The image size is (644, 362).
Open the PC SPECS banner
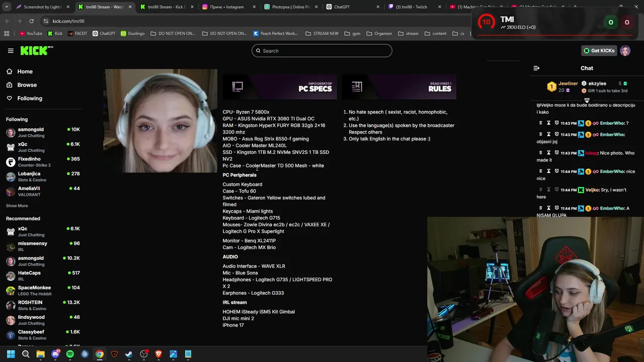(x=280, y=86)
